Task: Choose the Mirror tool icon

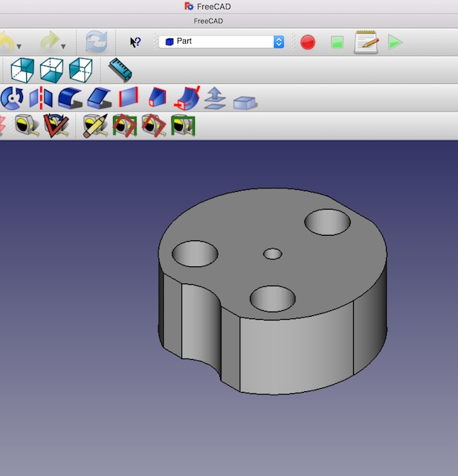Action: click(x=41, y=98)
